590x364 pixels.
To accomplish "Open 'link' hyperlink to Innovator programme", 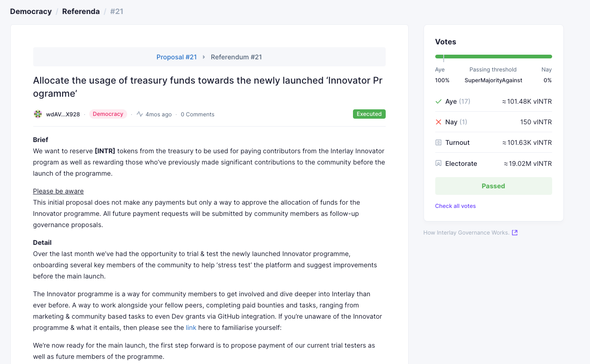I will [x=191, y=328].
